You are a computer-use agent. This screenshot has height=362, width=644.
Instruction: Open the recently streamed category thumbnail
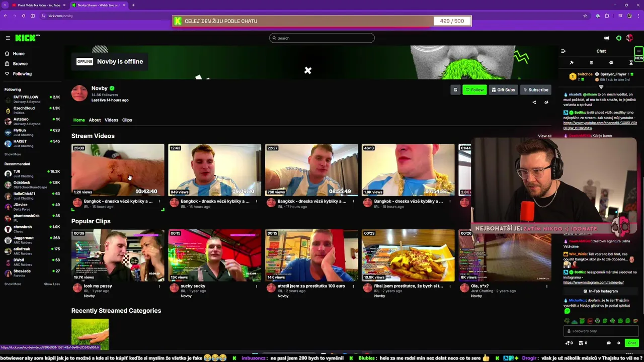[x=90, y=334]
